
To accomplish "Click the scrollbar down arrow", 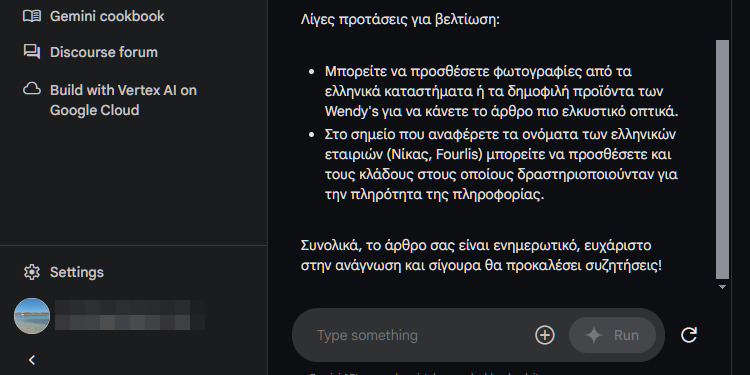I will (x=722, y=287).
